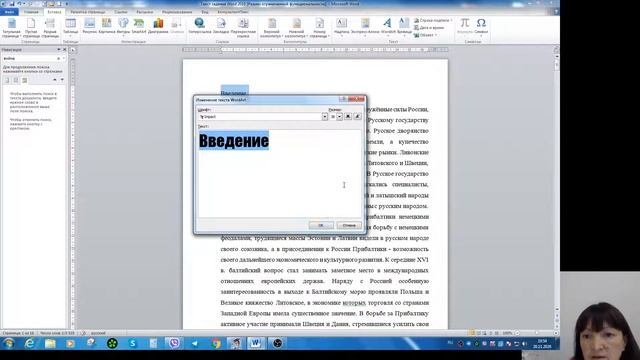Switch to the Insert (Вставка) tab
The width and height of the screenshot is (640, 360).
[54, 12]
